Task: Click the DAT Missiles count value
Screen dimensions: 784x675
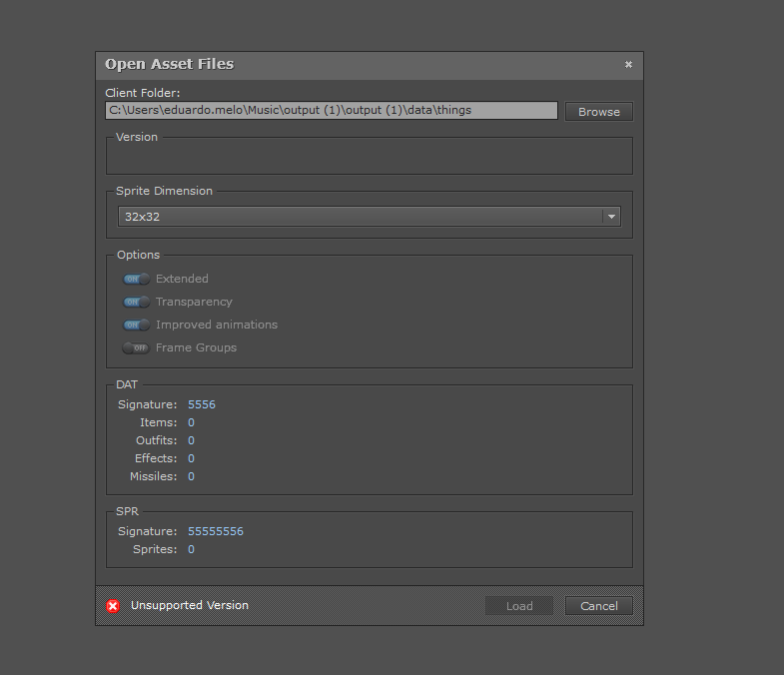Action: click(x=192, y=477)
